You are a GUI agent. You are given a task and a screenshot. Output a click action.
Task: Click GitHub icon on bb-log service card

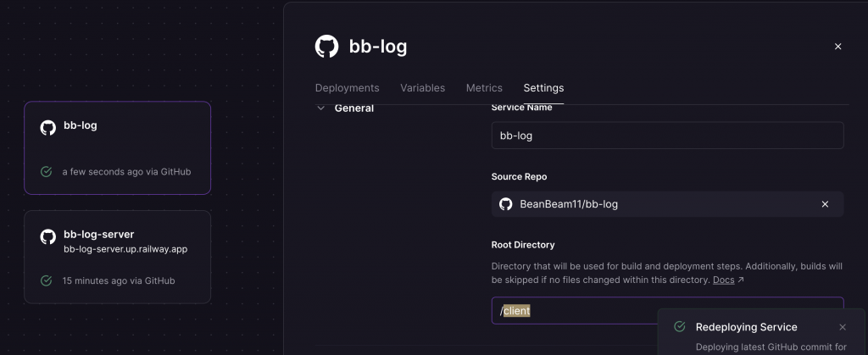coord(48,127)
